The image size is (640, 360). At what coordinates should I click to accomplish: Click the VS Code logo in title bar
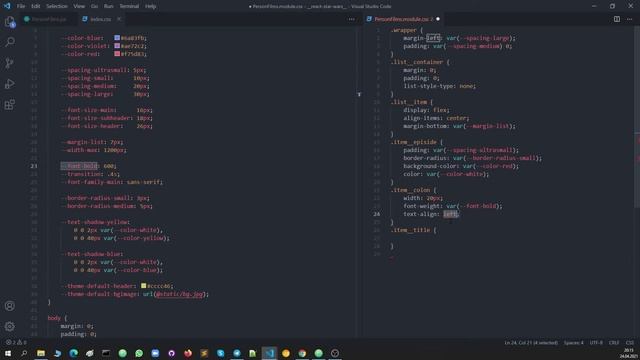click(x=7, y=6)
